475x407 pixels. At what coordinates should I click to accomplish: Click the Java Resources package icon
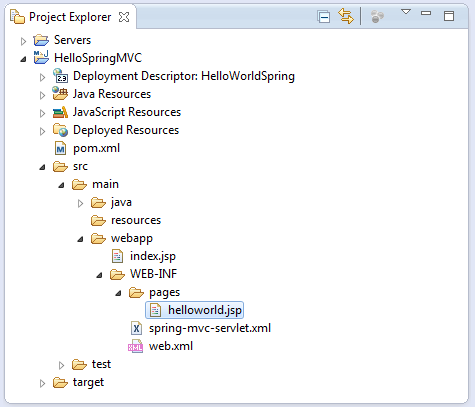point(60,94)
